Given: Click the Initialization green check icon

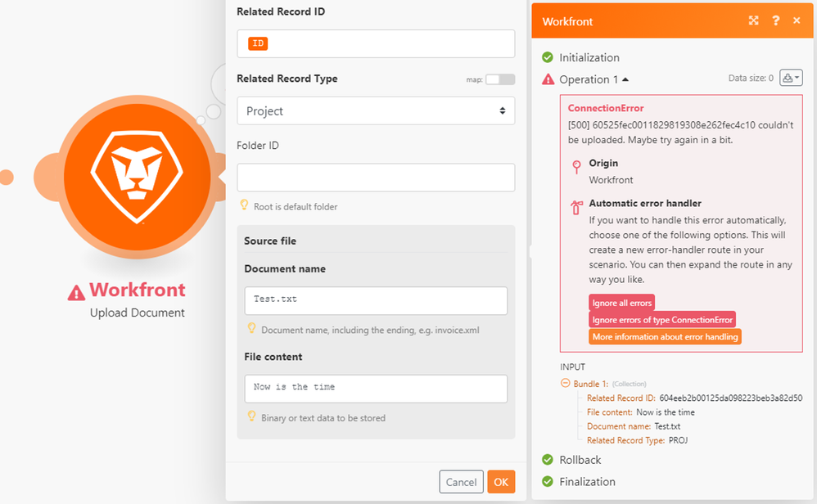Looking at the screenshot, I should (548, 58).
